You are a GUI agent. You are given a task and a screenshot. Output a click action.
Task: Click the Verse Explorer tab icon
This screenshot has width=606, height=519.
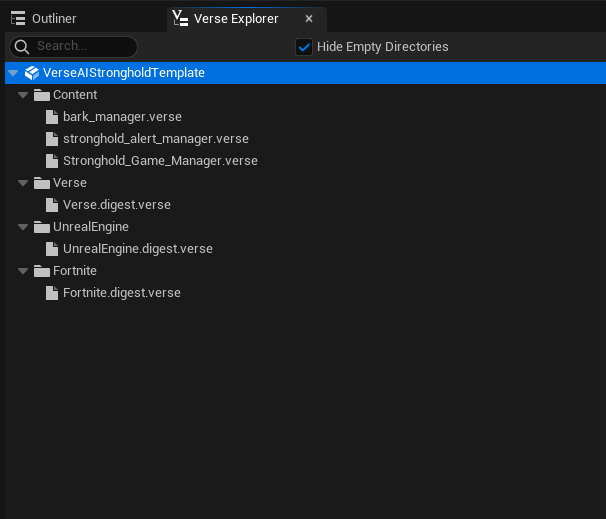[180, 18]
